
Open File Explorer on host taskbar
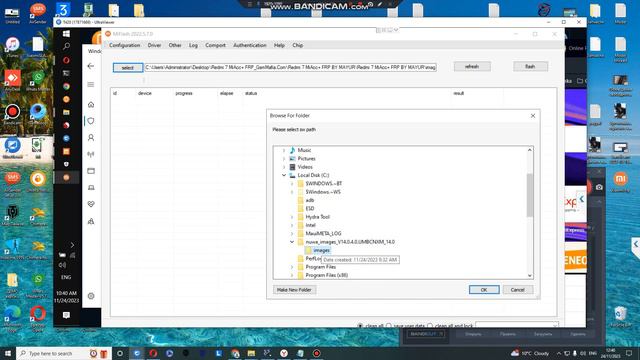pos(251,353)
